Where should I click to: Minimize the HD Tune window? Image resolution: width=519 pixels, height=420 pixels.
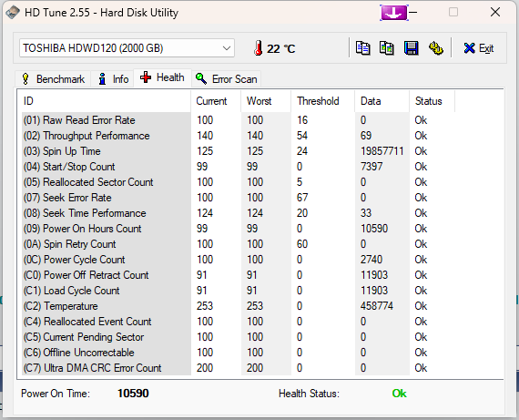tap(413, 13)
